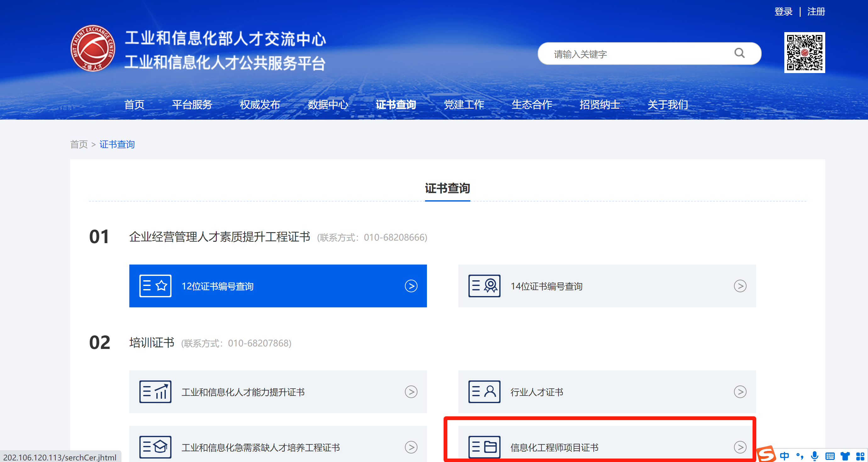The height and width of the screenshot is (462, 868).
Task: Click the platform title 工业和信息化人才公共服务平台
Action: (225, 63)
